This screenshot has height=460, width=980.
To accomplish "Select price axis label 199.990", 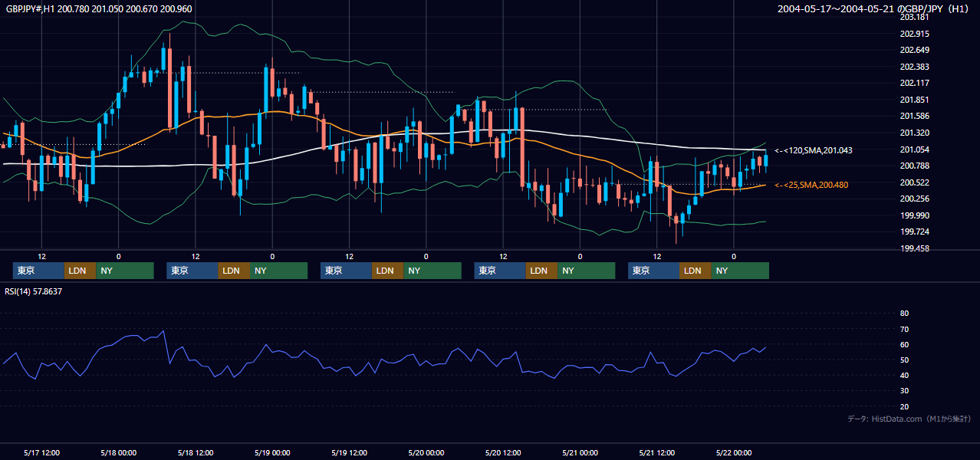I will tap(914, 215).
